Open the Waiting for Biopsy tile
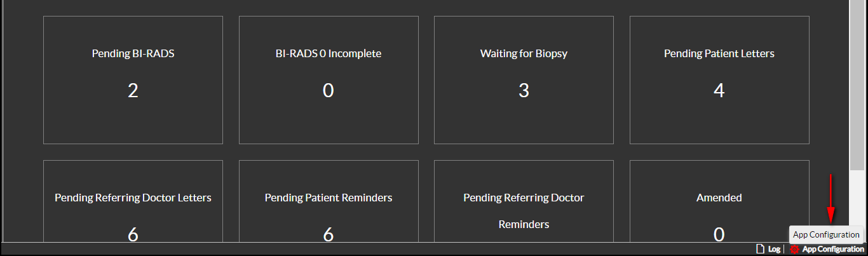Viewport: 868px width, 256px height. tap(524, 80)
